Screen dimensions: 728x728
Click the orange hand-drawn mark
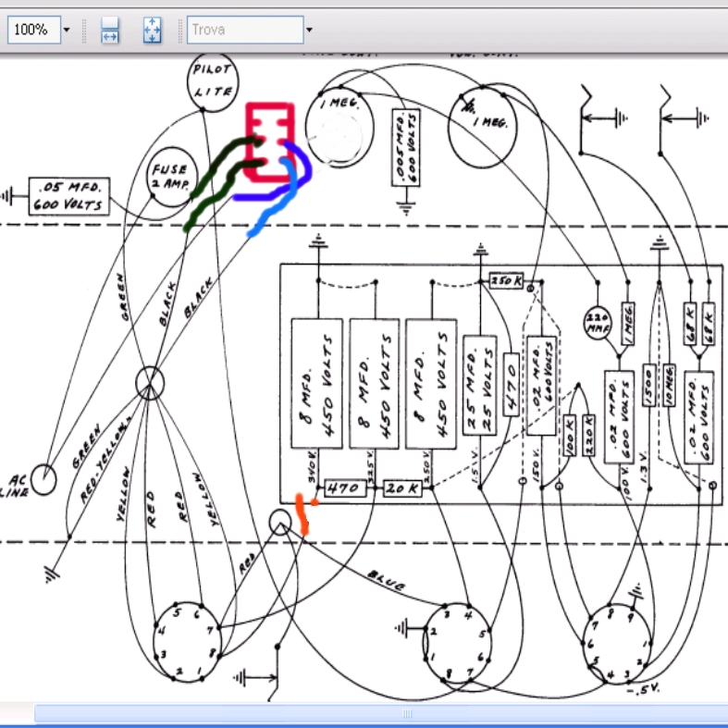pos(302,514)
